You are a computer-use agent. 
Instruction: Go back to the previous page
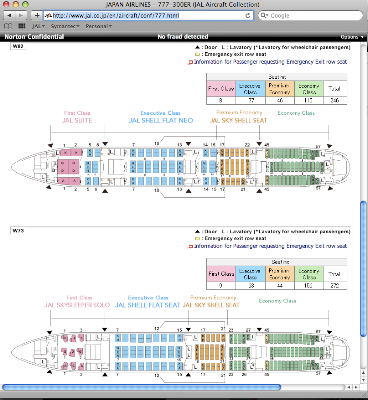pyautogui.click(x=9, y=15)
